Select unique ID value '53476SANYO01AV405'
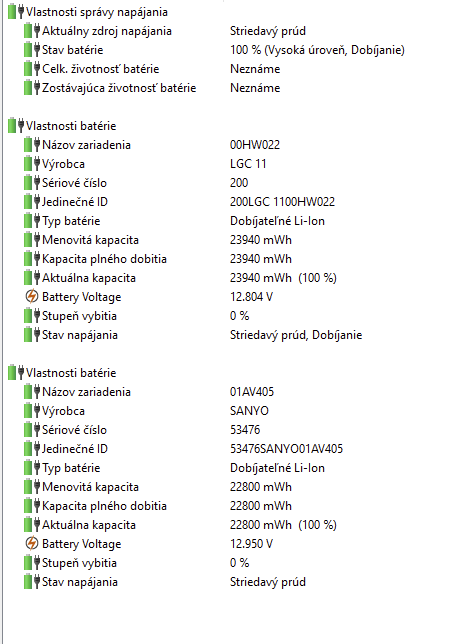467x644 pixels. (x=286, y=448)
